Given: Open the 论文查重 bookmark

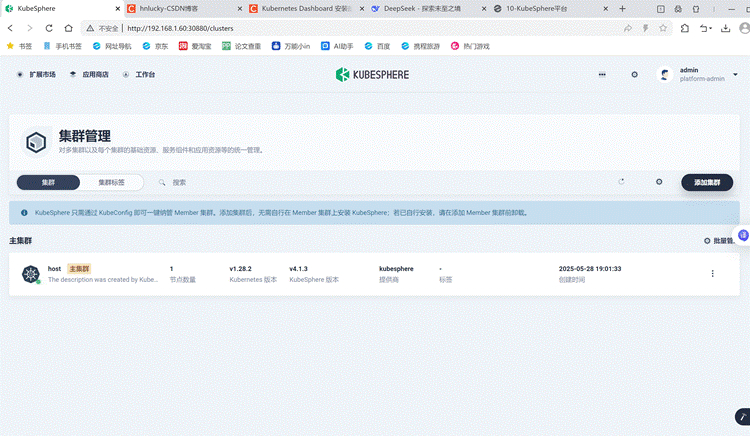Looking at the screenshot, I should tap(242, 46).
